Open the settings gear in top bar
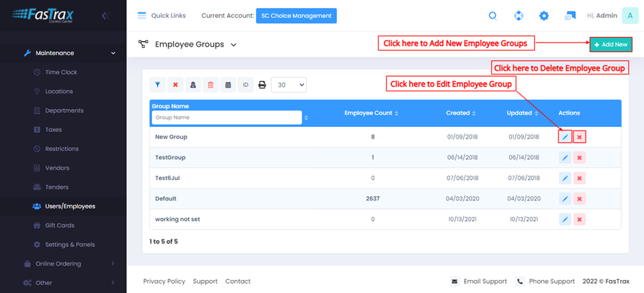 coord(544,16)
